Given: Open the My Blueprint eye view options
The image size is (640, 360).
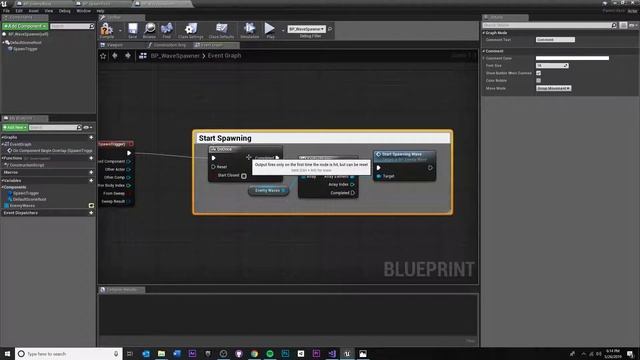Looking at the screenshot, I should [87, 128].
